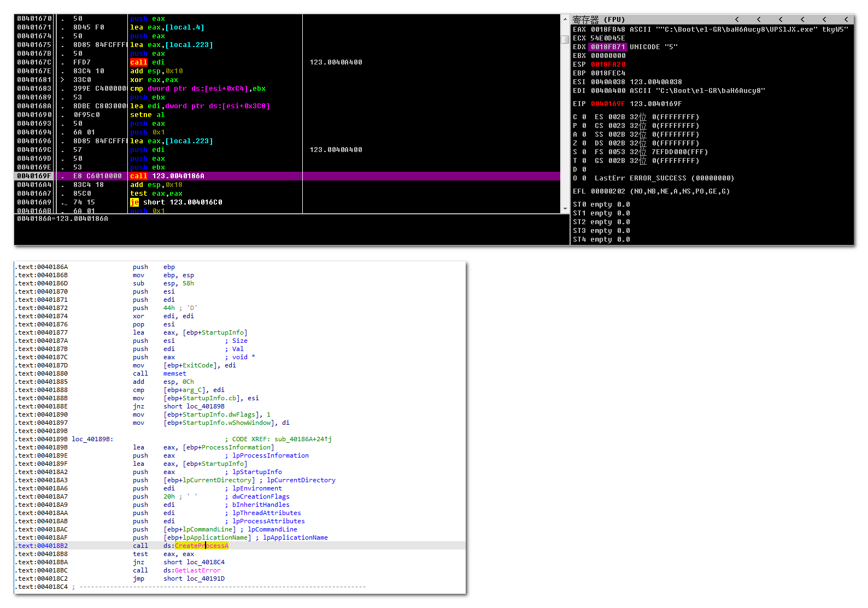Screen dimensions: 868x608
Task: Select the EAX value 0018FB48
Action: pos(608,30)
